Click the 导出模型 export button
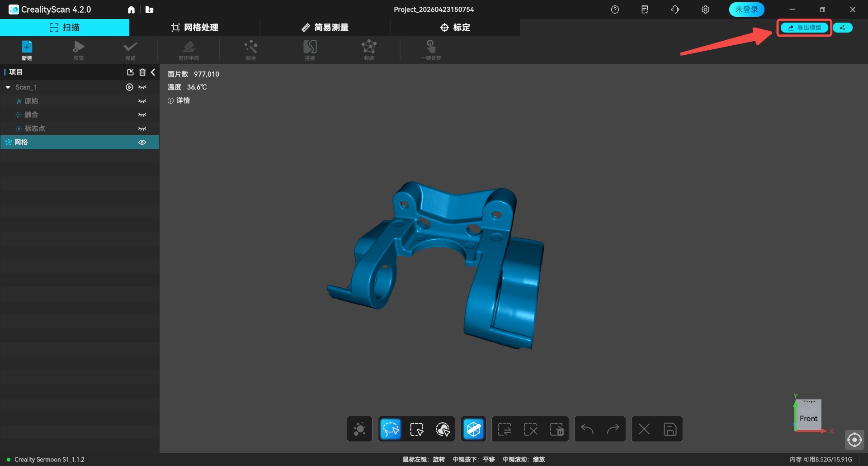This screenshot has height=466, width=868. pyautogui.click(x=804, y=27)
